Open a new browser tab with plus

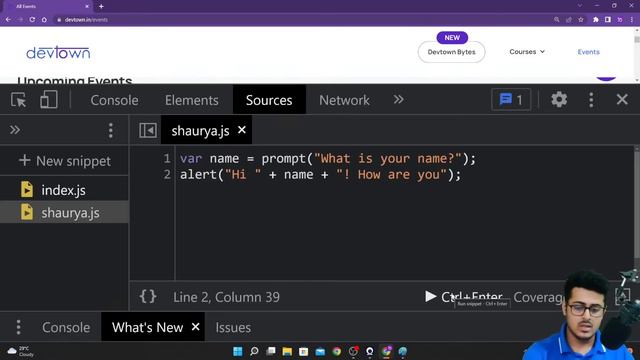click(x=101, y=6)
